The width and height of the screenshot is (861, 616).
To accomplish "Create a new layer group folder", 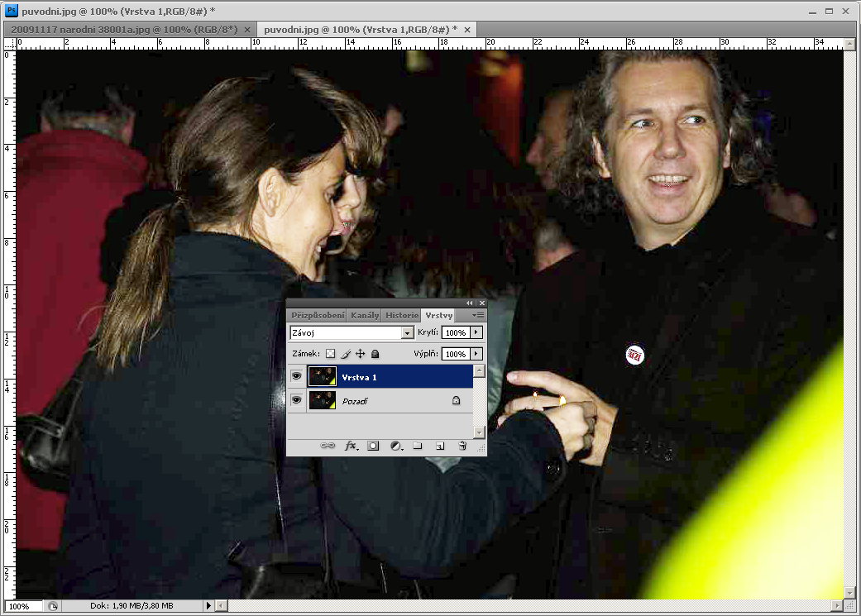I will click(418, 446).
